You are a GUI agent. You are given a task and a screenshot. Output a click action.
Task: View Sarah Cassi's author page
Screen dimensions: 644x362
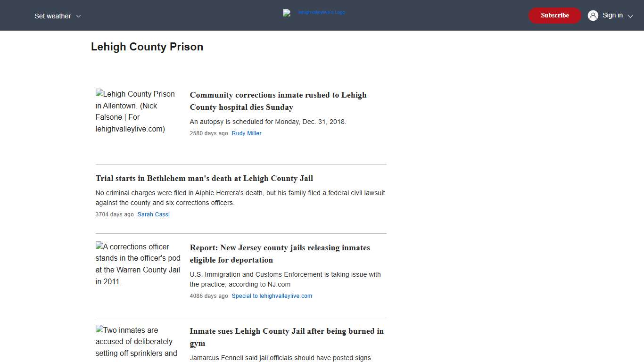coord(153,214)
